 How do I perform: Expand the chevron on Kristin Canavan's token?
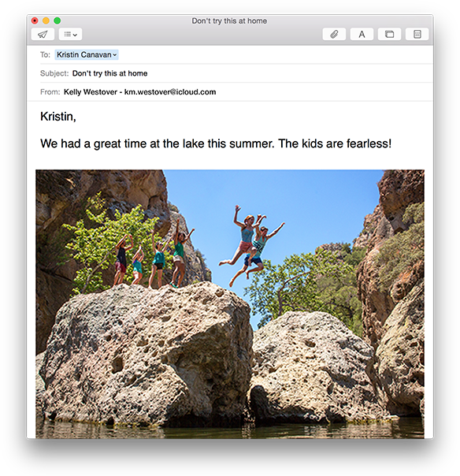point(115,55)
